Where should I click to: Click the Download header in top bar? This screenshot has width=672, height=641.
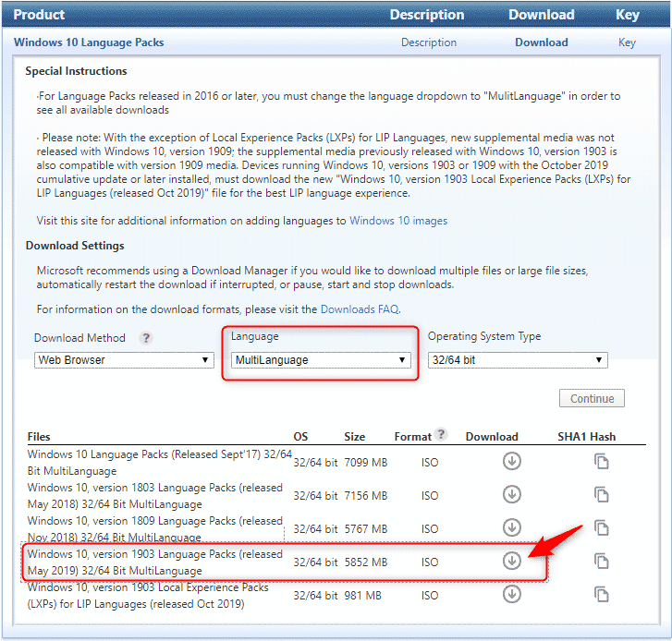point(542,15)
